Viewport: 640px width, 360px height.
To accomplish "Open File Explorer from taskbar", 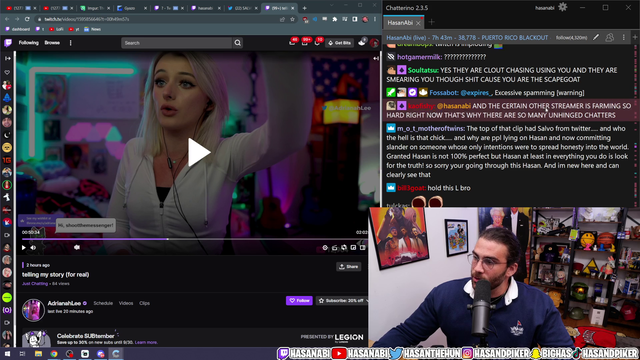I will click(x=38, y=354).
